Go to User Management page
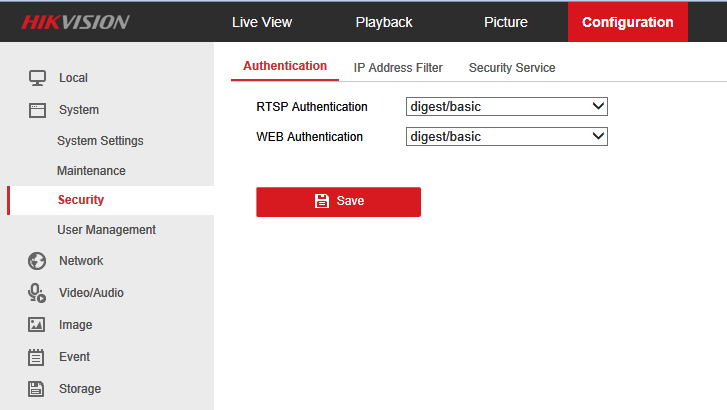The width and height of the screenshot is (727, 410). point(106,230)
